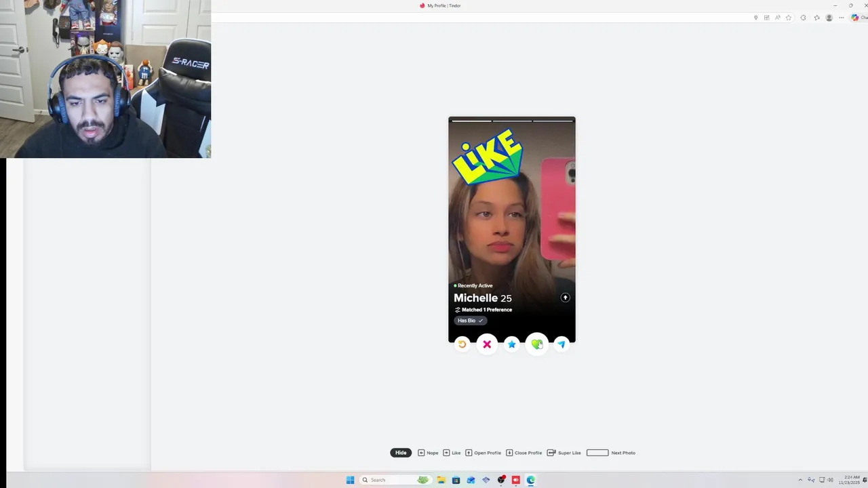This screenshot has height=488, width=868.
Task: Click the 'My Profile | Tinder' window title
Action: (444, 5)
